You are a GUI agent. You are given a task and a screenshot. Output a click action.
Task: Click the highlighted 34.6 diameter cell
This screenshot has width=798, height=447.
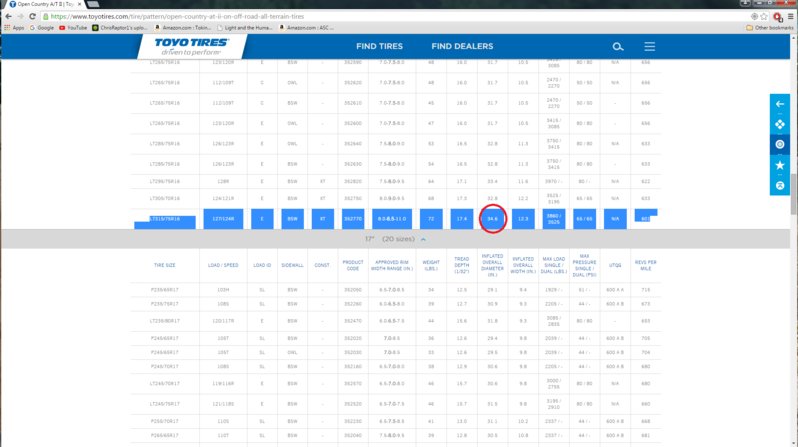click(x=492, y=219)
